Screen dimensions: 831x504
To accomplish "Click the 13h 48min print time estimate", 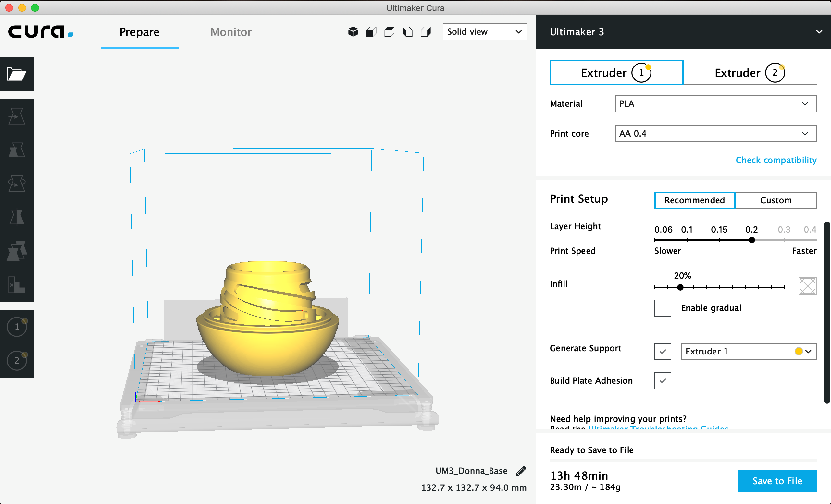I will click(x=579, y=475).
